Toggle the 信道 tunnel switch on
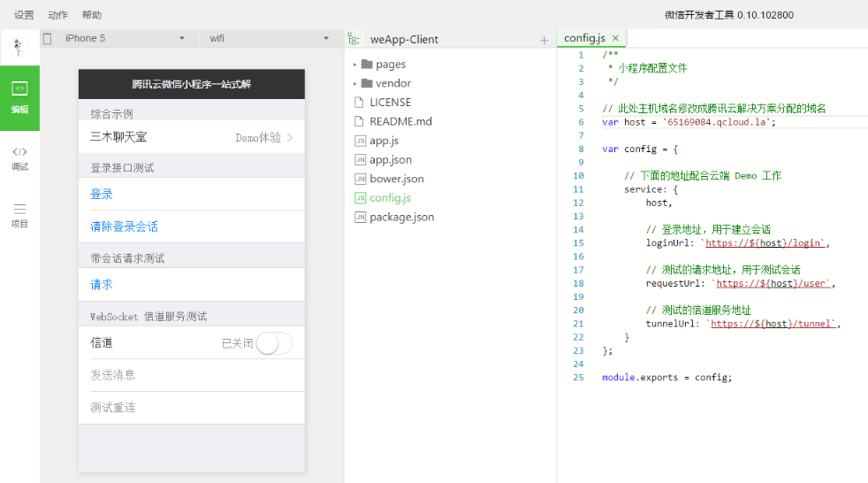This screenshot has width=868, height=483. click(273, 343)
